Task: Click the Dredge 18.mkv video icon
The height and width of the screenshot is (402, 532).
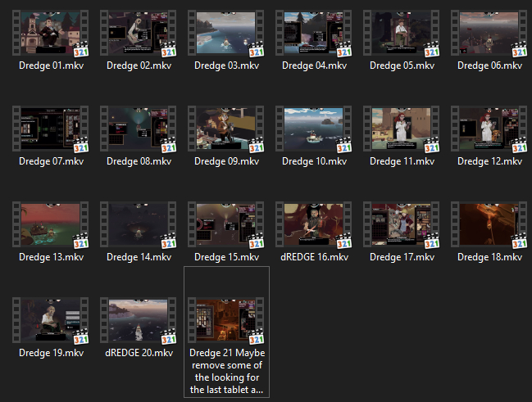Action: click(489, 224)
